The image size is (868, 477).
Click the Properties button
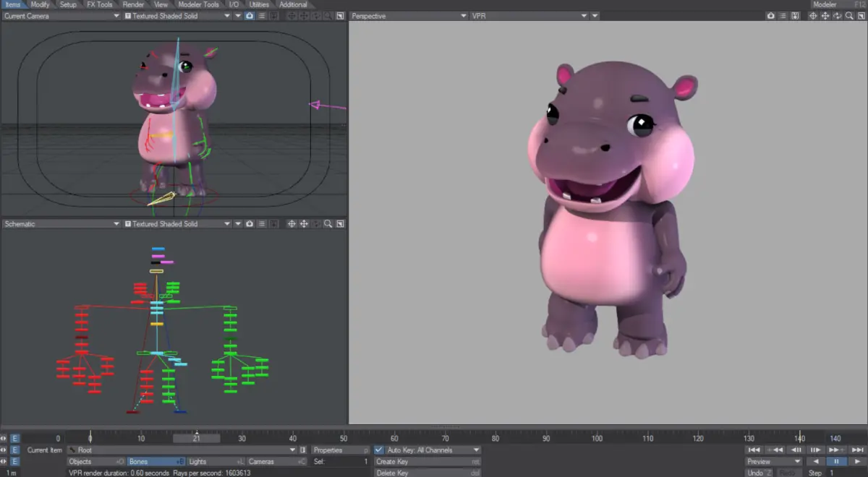tap(341, 450)
